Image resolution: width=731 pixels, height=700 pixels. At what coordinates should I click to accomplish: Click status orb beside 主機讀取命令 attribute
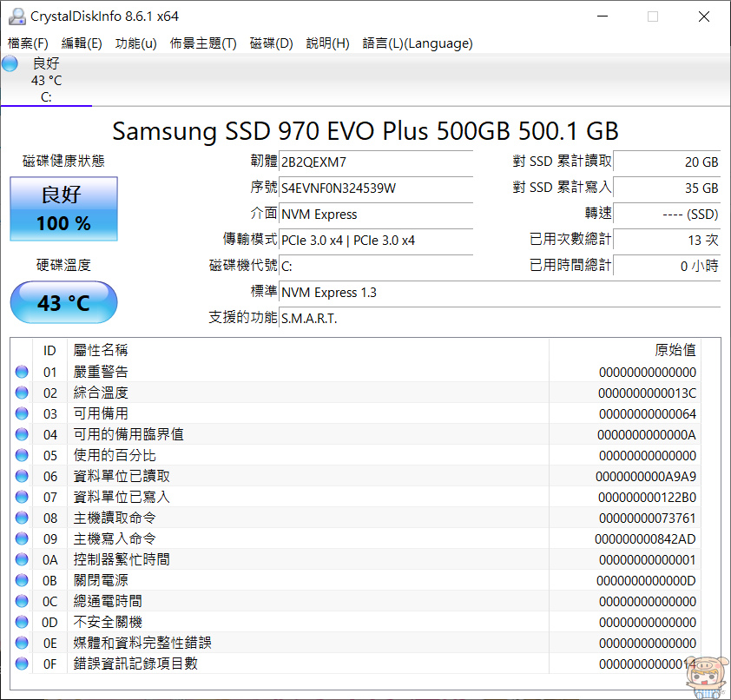point(22,518)
